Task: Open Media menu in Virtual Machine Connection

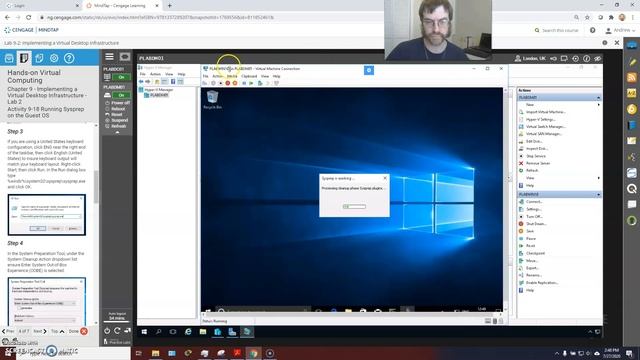Action: click(232, 76)
